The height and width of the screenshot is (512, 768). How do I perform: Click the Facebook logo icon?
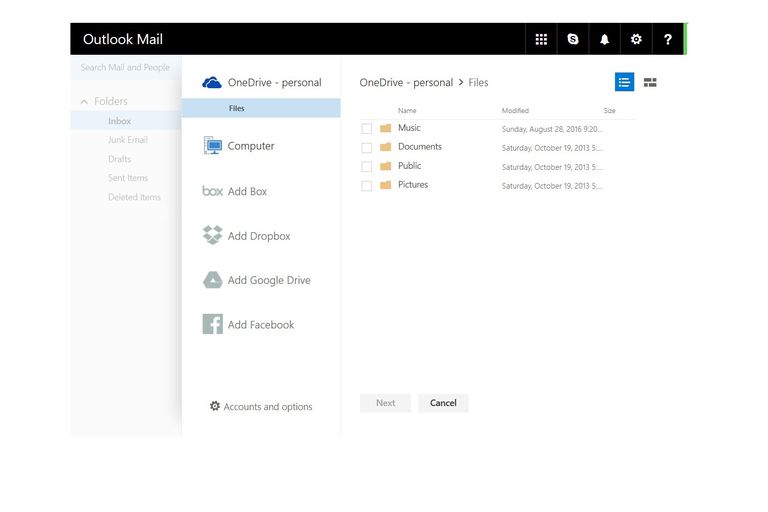click(x=213, y=324)
